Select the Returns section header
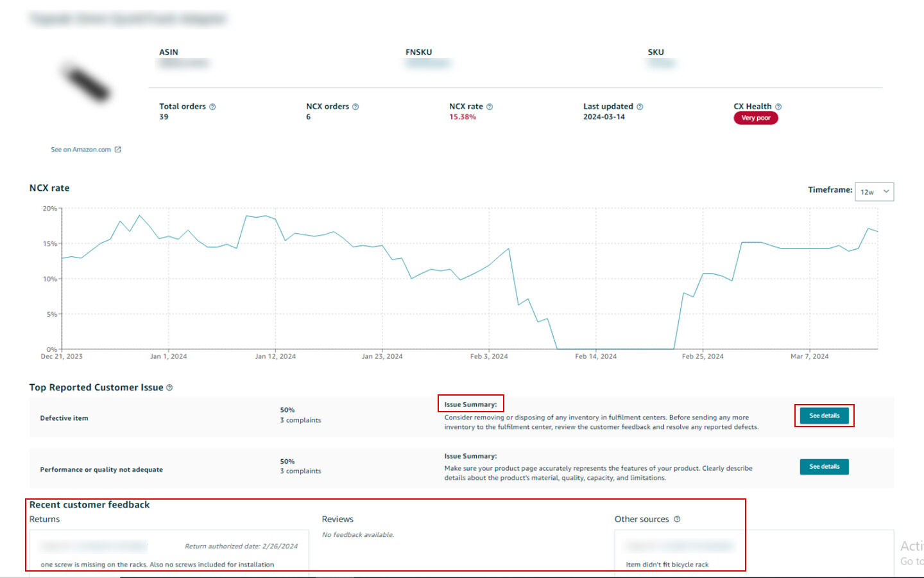This screenshot has width=924, height=578. 44,519
